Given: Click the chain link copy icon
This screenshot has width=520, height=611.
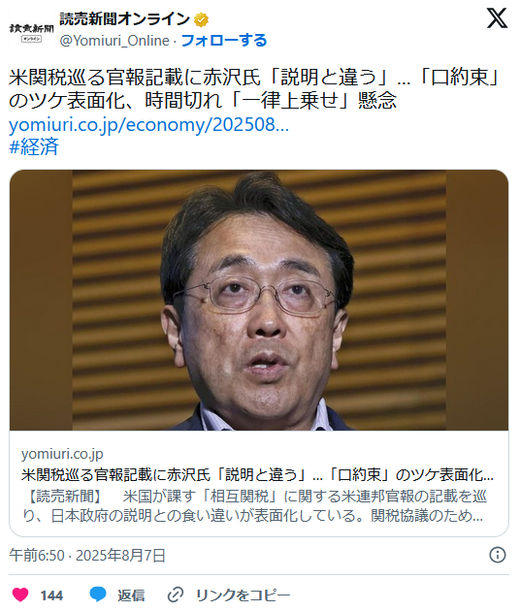Looking at the screenshot, I should coord(175,595).
